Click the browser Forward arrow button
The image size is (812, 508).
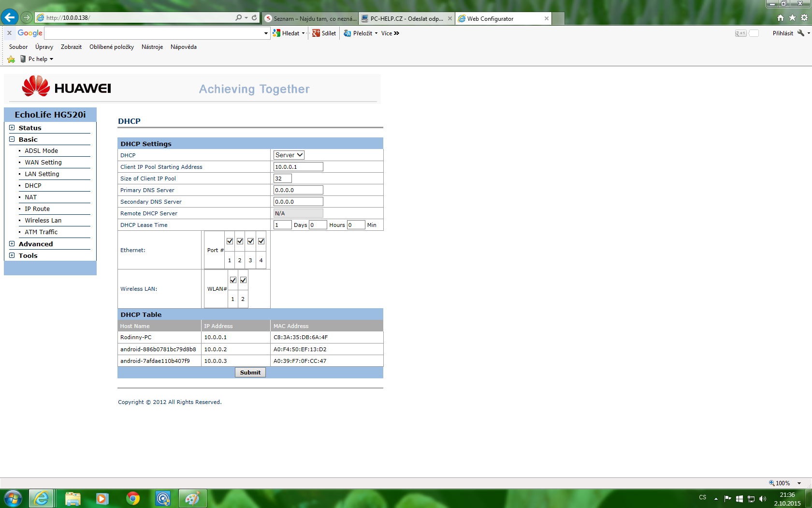[27, 17]
